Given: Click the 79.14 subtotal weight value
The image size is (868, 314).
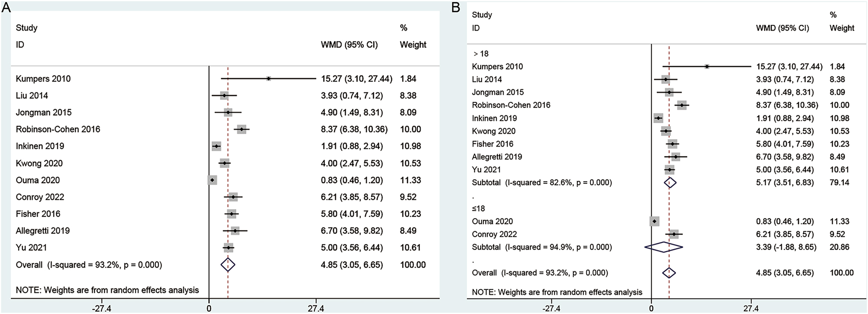Looking at the screenshot, I should 839,182.
